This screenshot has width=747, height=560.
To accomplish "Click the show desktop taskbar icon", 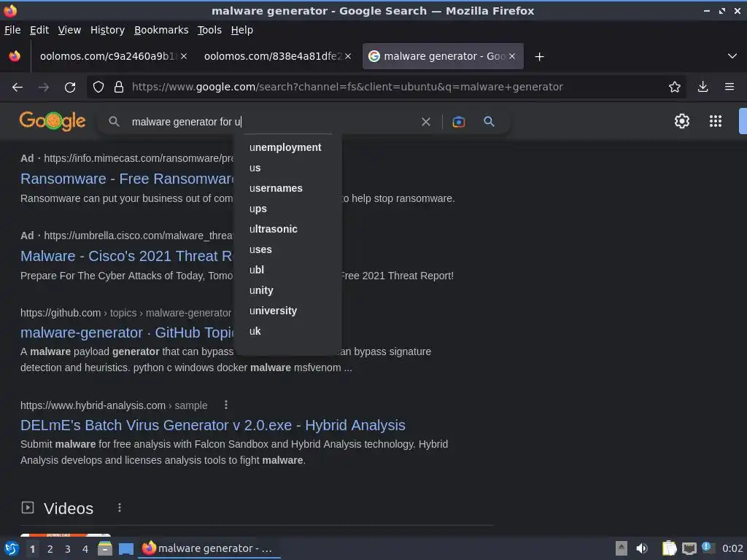I will click(125, 549).
